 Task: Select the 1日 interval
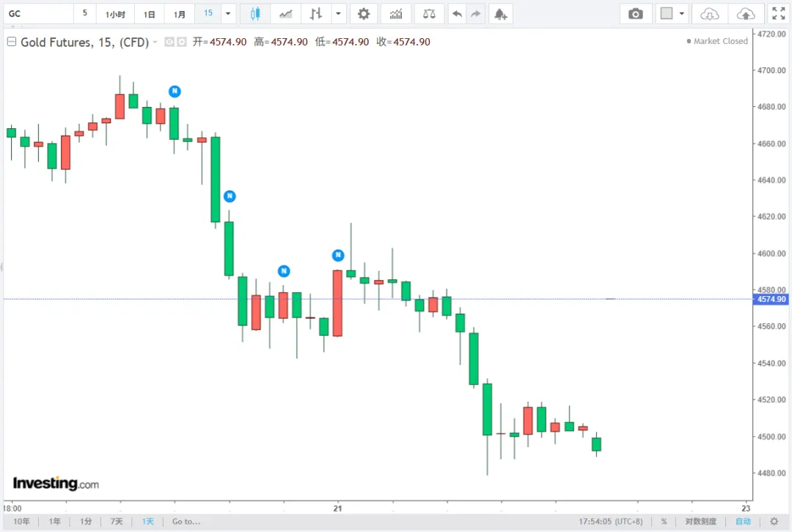point(149,14)
